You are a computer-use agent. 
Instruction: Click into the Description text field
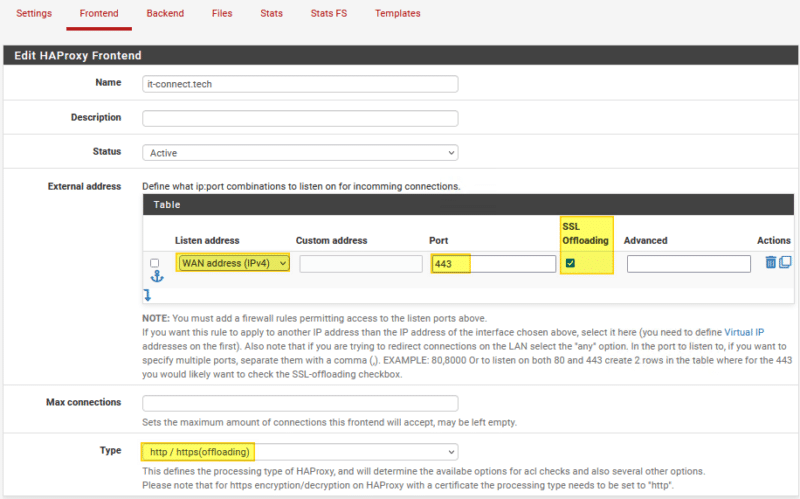point(300,118)
